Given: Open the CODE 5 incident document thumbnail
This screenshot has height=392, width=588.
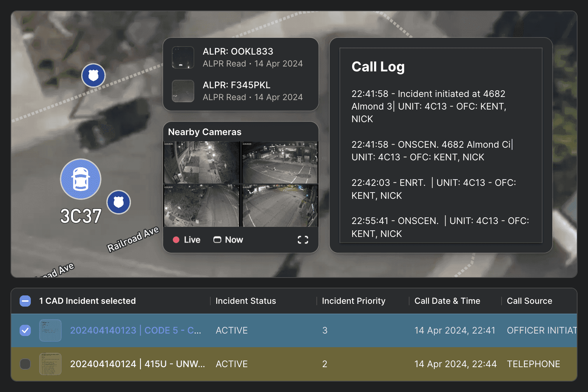Looking at the screenshot, I should [x=50, y=330].
